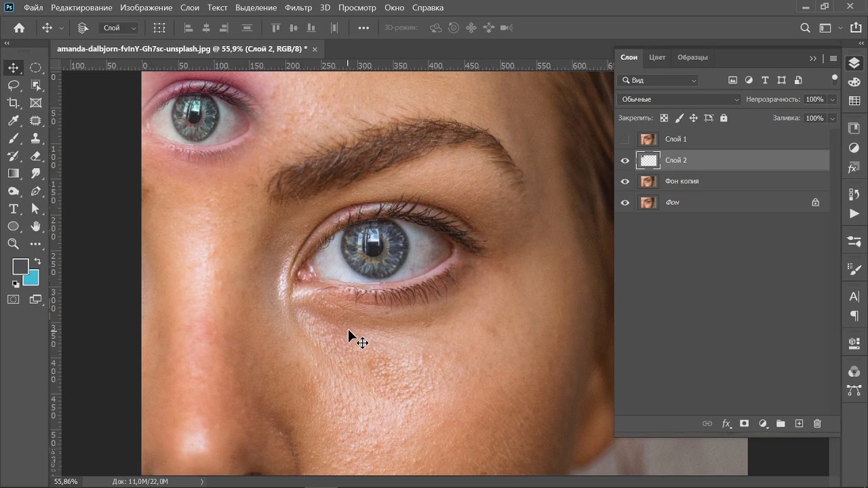Select the Brush tool

(x=14, y=138)
